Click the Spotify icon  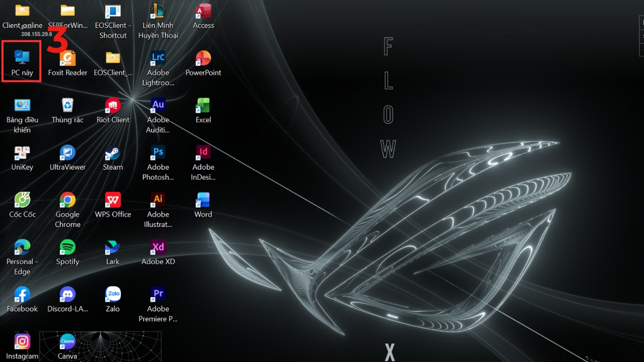click(x=68, y=247)
